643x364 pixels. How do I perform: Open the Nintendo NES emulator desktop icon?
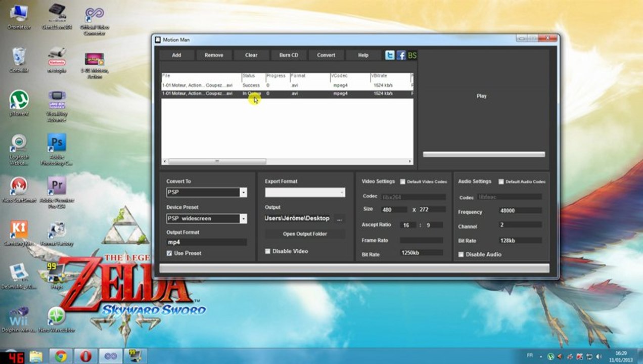[57, 60]
